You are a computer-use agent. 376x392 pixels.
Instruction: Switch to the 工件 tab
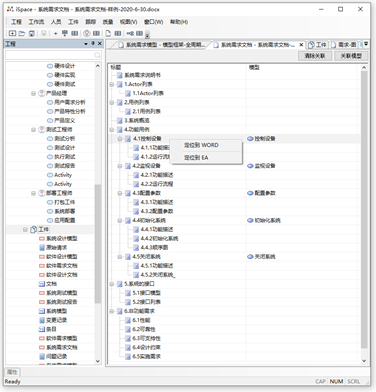(x=318, y=45)
